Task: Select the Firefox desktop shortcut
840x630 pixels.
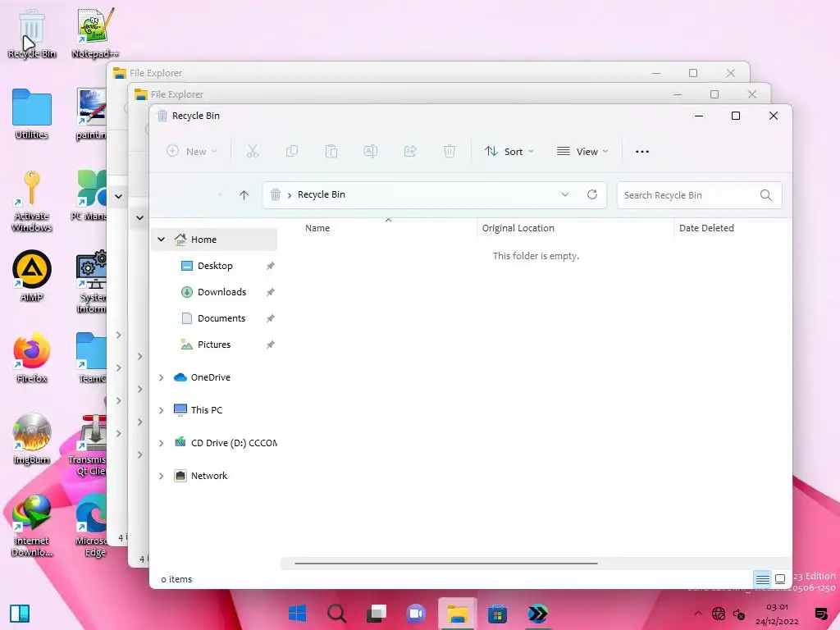Action: 32,358
